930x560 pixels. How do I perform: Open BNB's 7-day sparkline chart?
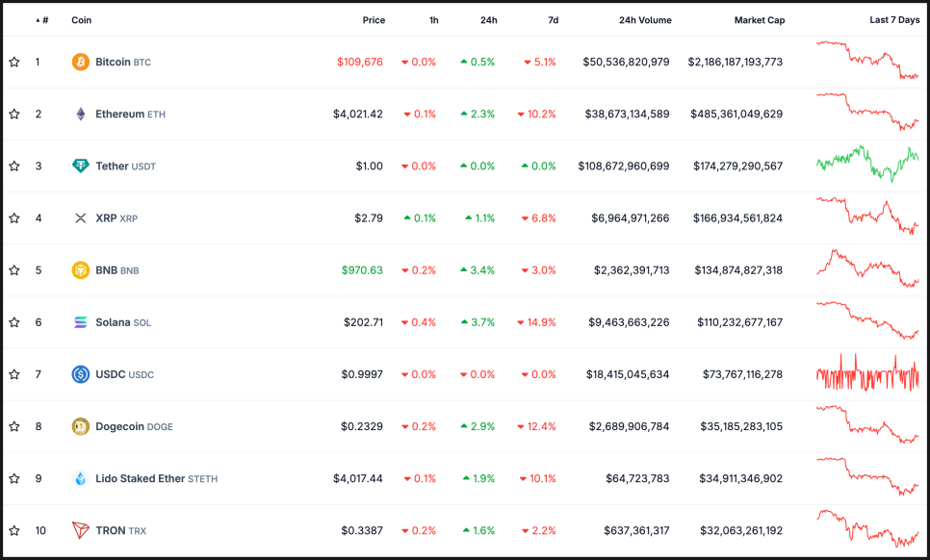(867, 268)
